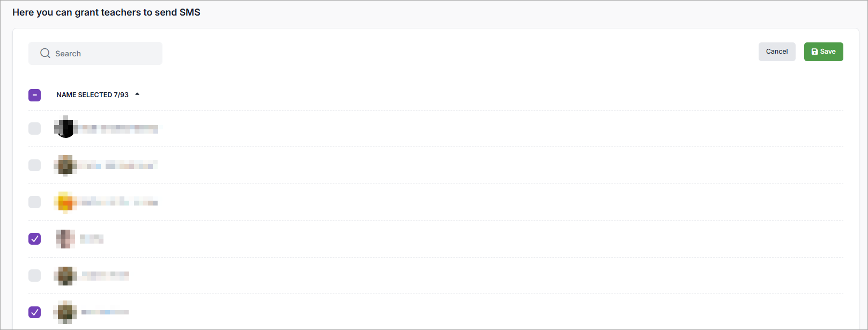The width and height of the screenshot is (868, 330).
Task: Toggle the select-all checkbox in the header
Action: click(x=35, y=95)
